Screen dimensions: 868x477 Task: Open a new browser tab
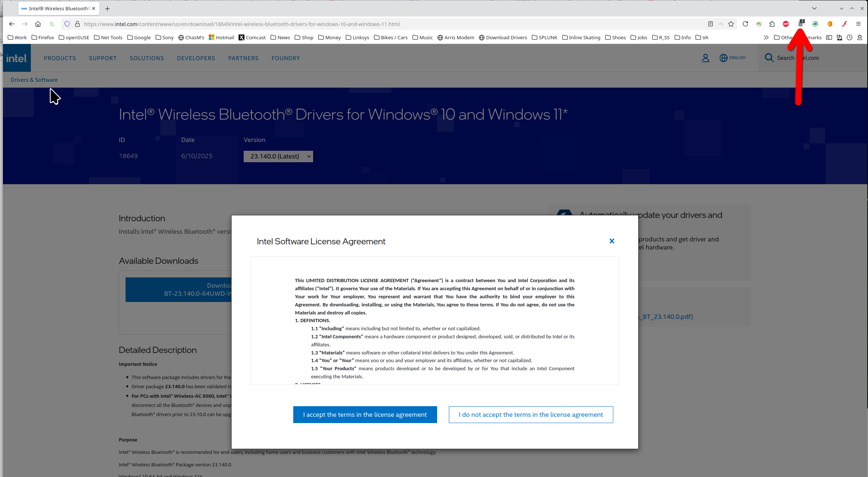[107, 8]
